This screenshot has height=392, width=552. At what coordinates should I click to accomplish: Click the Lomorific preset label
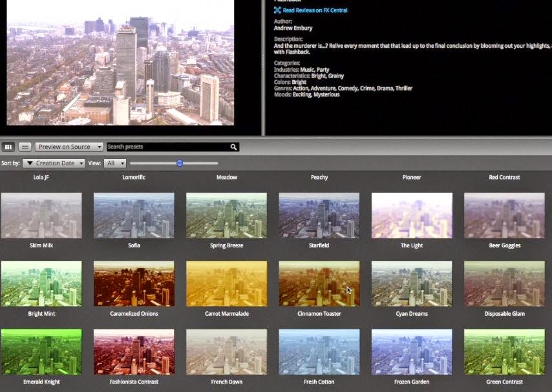[x=134, y=178]
